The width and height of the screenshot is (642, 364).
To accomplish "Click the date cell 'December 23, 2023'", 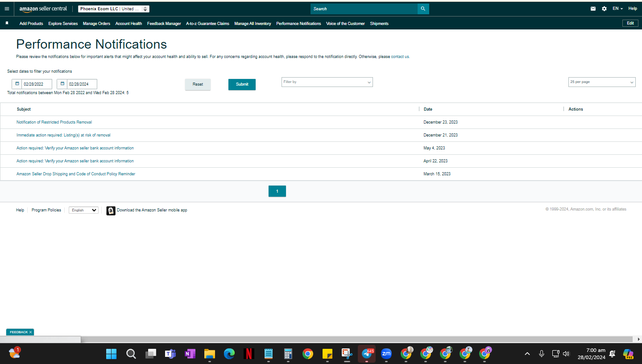I will (x=440, y=122).
